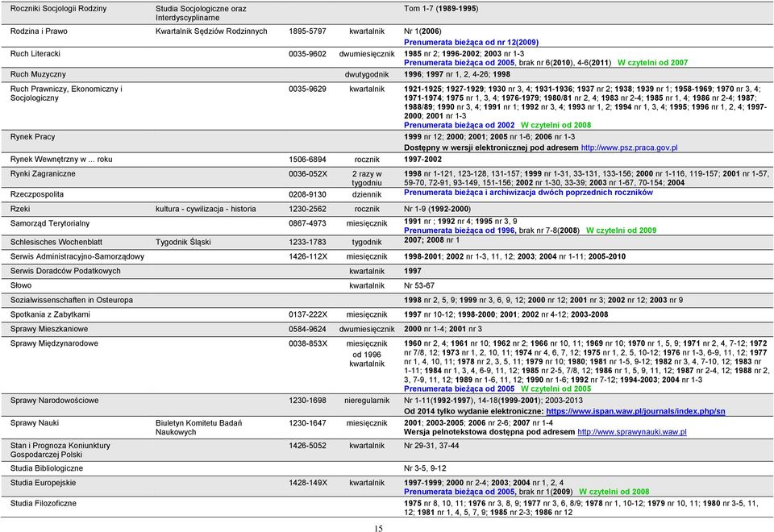Click 'nieregularnik' frequency cell
This screenshot has height=532, width=774.
[x=367, y=401]
